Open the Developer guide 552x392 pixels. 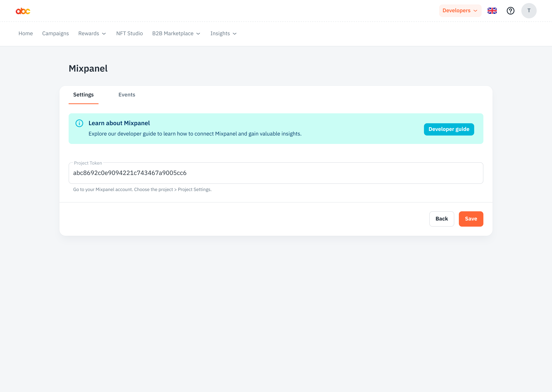click(x=449, y=129)
